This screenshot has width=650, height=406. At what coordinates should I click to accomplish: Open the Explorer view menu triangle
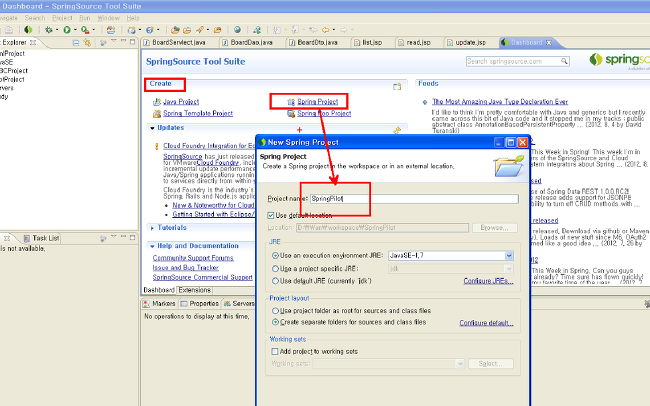(x=114, y=41)
